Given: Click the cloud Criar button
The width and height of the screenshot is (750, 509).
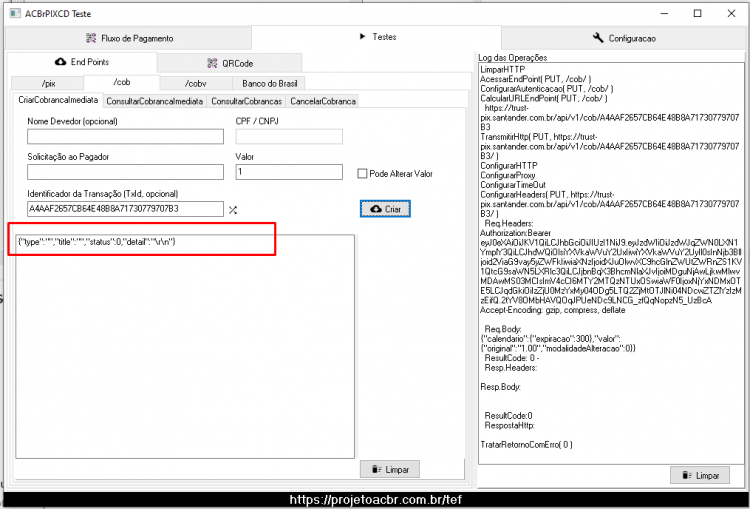Looking at the screenshot, I should point(385,209).
